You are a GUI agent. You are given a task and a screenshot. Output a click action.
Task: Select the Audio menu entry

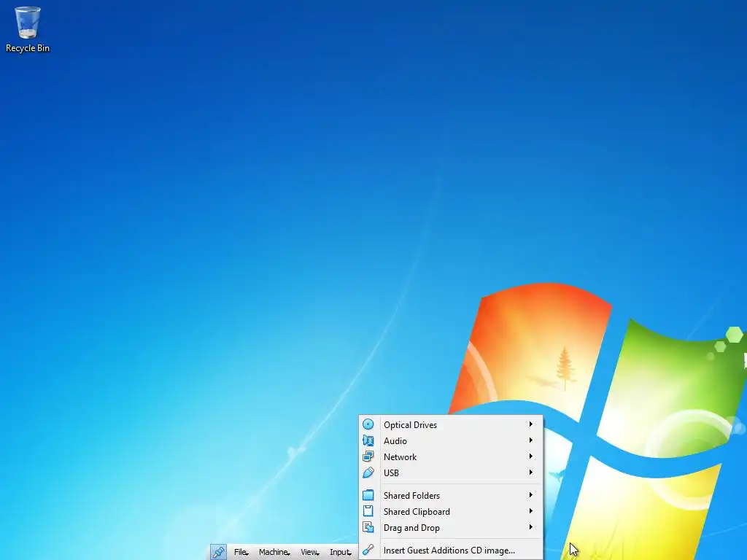point(451,440)
